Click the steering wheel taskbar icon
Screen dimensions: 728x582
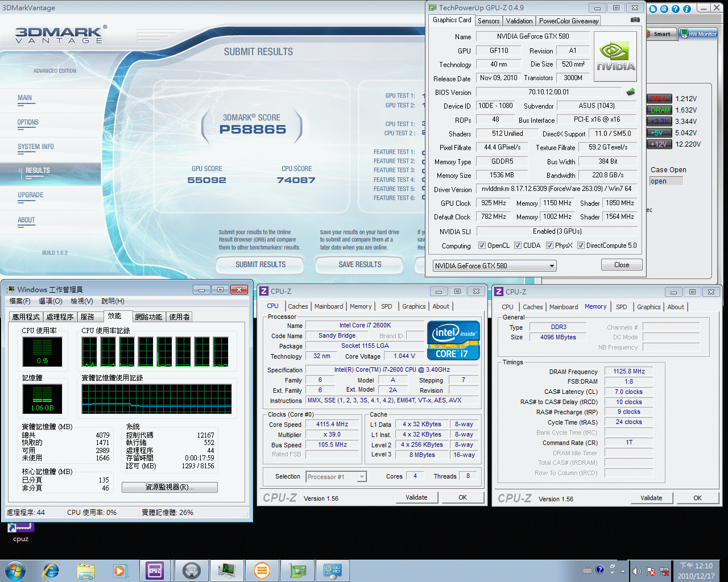[191, 571]
